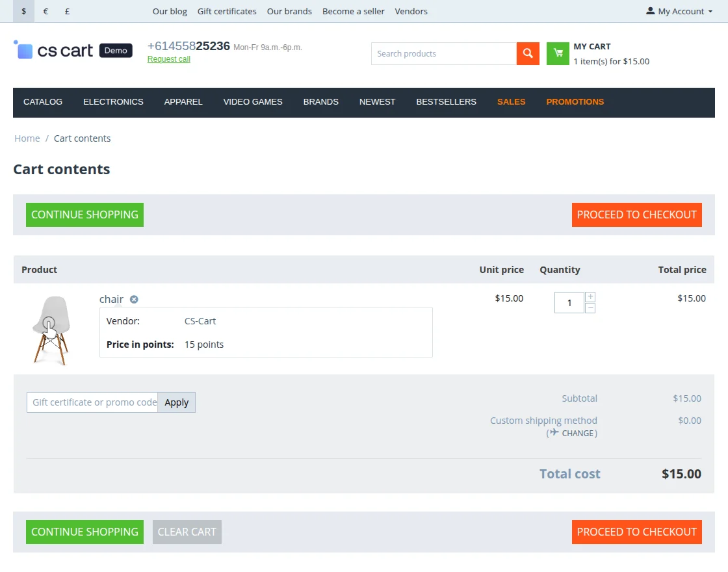Apply a gift certificate code
The height and width of the screenshot is (572, 728).
coord(176,402)
